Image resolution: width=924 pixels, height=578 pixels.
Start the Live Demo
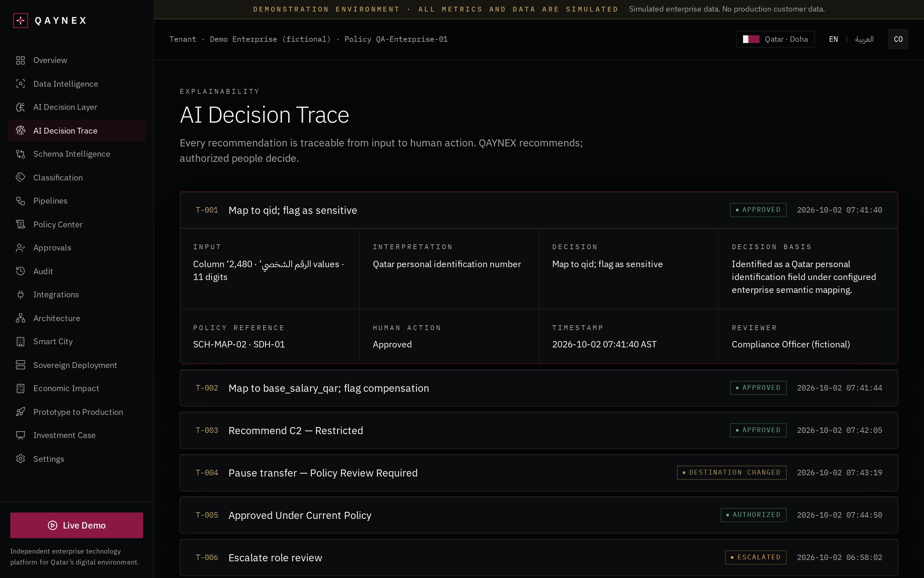pos(77,525)
